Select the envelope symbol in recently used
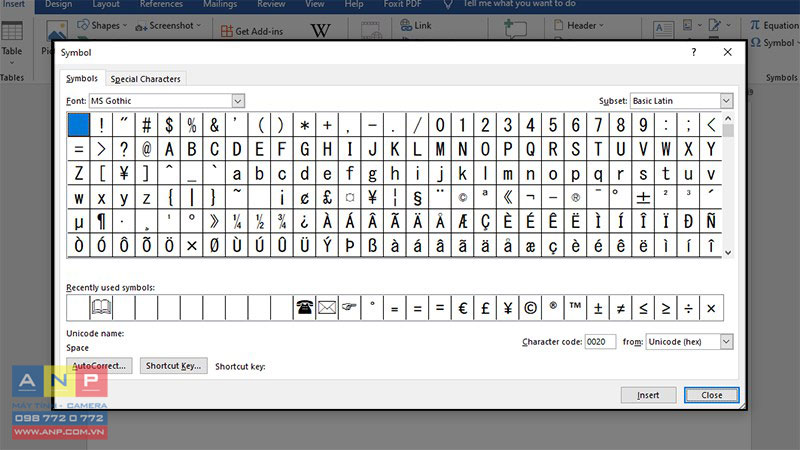 pos(327,308)
